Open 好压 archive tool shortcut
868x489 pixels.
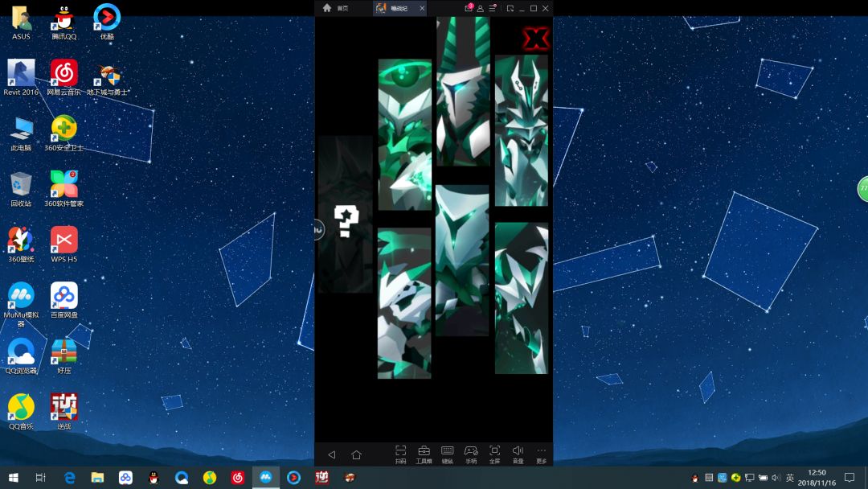63,356
